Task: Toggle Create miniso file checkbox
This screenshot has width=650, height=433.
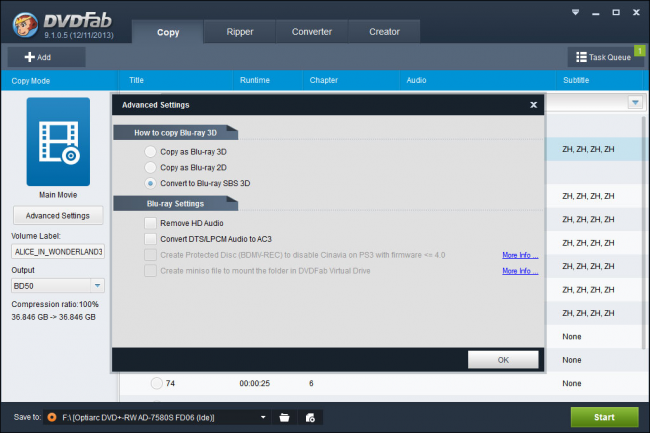Action: 150,271
